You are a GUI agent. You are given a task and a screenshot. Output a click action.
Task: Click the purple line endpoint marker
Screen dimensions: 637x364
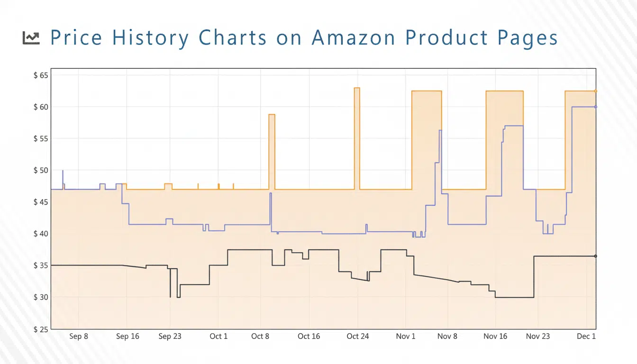click(596, 107)
